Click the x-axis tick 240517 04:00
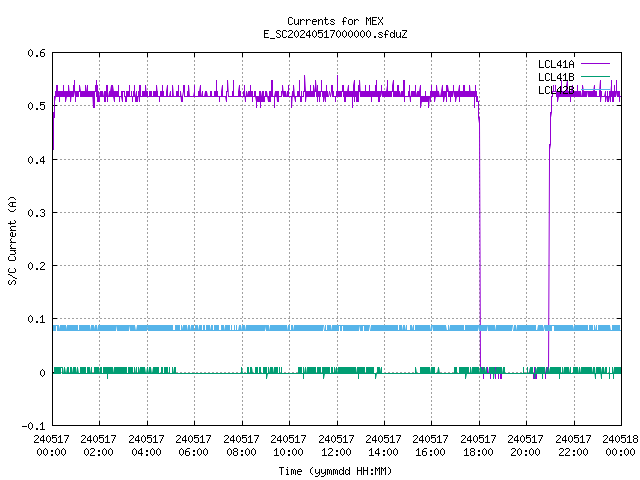The height and width of the screenshot is (480, 640). coord(146,445)
